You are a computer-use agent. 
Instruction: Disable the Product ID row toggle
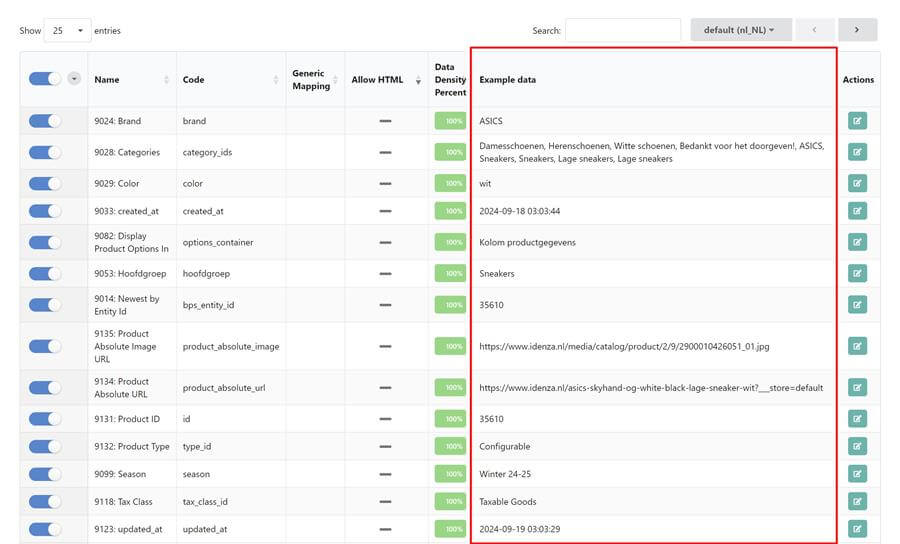coord(45,419)
